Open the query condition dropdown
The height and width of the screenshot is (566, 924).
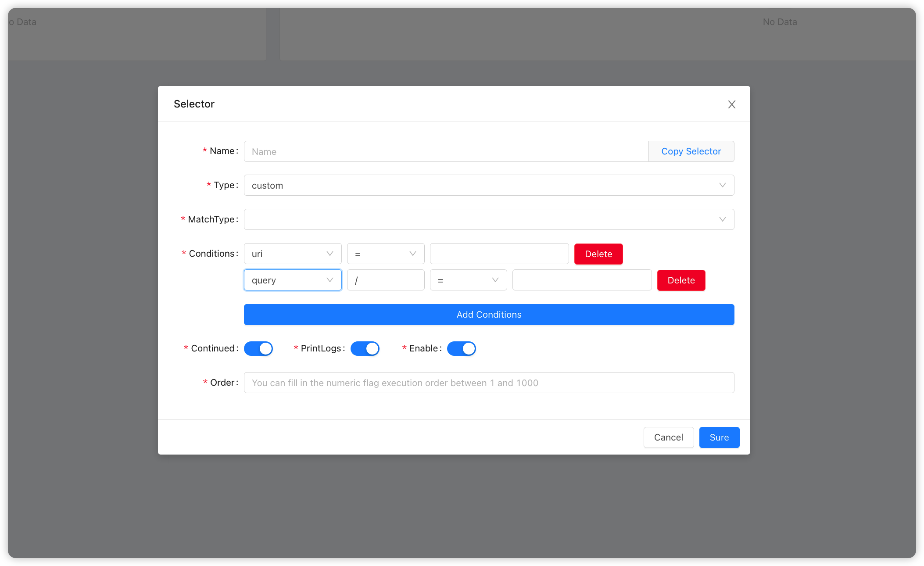point(292,280)
